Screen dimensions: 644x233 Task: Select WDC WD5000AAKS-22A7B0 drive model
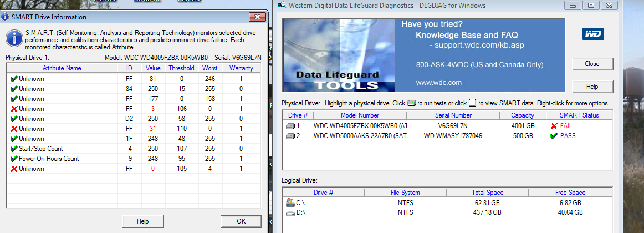click(x=360, y=135)
